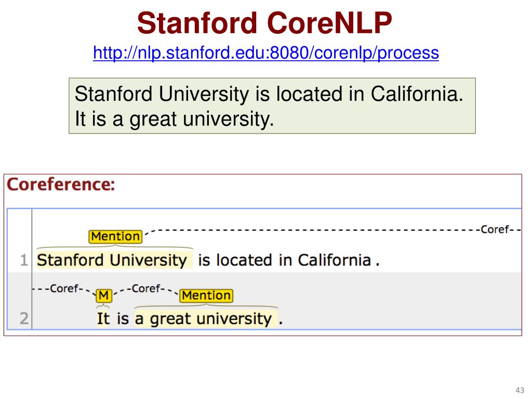Click the Coref label between M and Mention
The width and height of the screenshot is (532, 399).
(146, 289)
